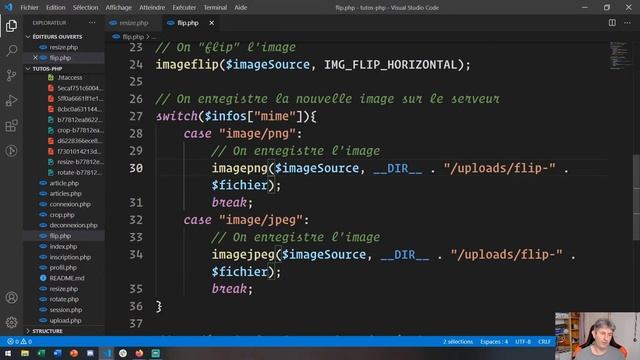
Task: Open the Terminal menu
Action: [215, 7]
